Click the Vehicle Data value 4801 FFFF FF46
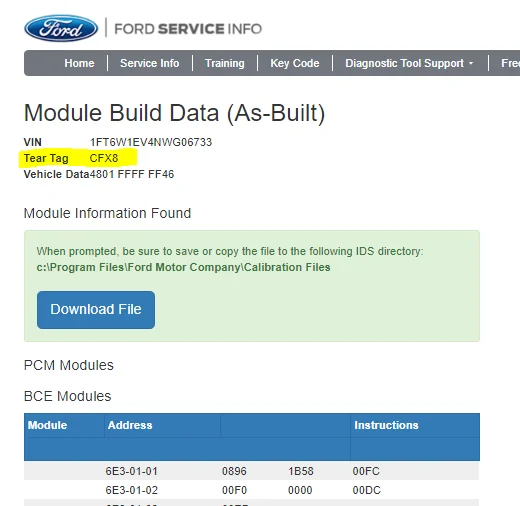This screenshot has width=520, height=506. [x=132, y=174]
